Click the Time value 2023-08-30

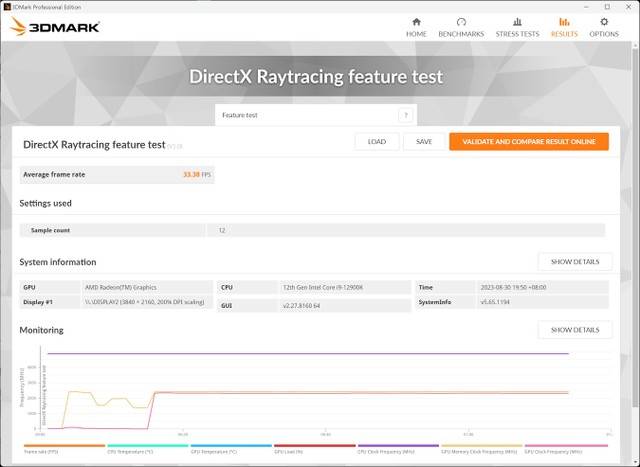(x=513, y=287)
